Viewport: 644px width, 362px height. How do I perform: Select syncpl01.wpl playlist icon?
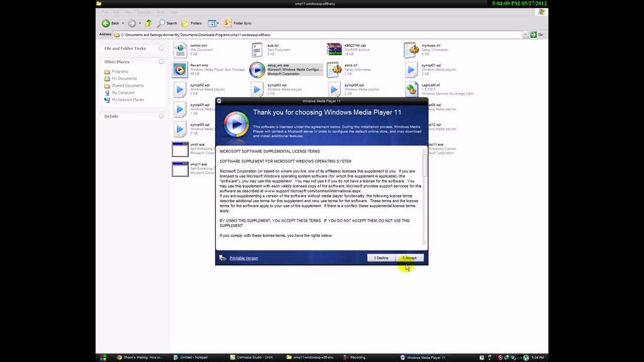tap(412, 69)
